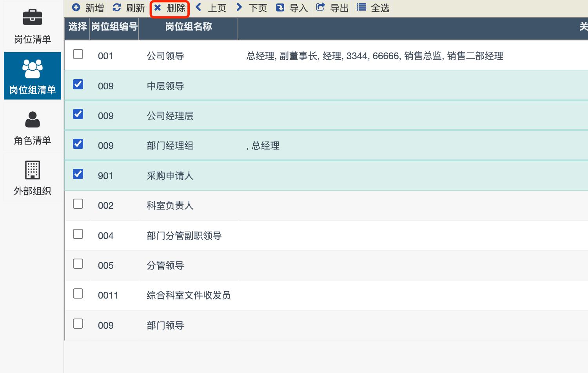Select the 岗位组清单 sidebar tab

[x=33, y=76]
